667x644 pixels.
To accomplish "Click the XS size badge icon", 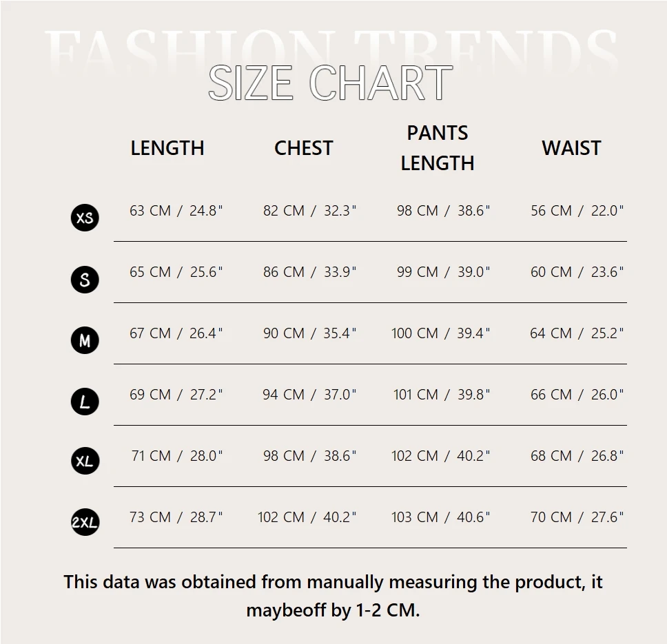I will [85, 218].
